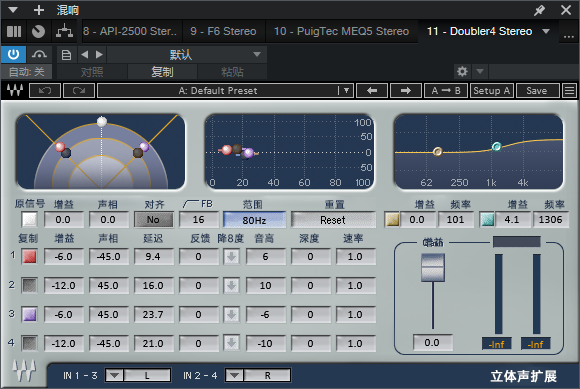Select white direct-signal ball in pan display
Screen dimensions: 580x389
point(102,121)
